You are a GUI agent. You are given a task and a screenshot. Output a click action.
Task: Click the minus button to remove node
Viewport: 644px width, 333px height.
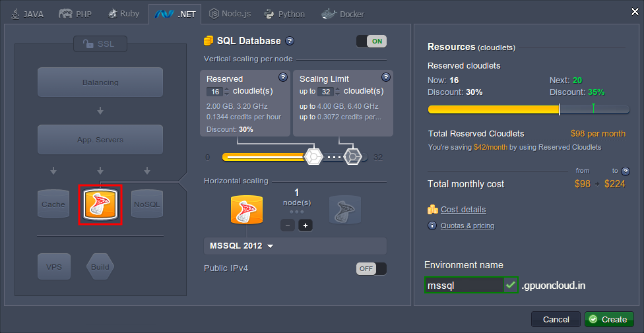click(288, 226)
